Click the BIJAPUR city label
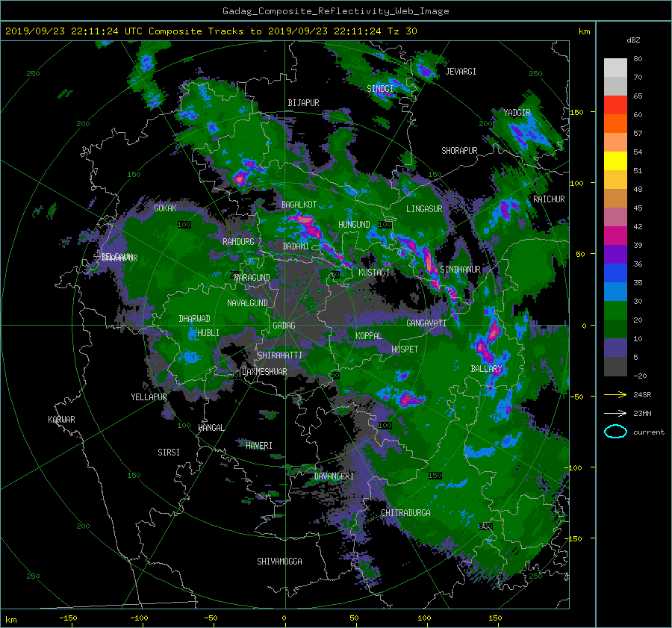The image size is (672, 628). (303, 103)
